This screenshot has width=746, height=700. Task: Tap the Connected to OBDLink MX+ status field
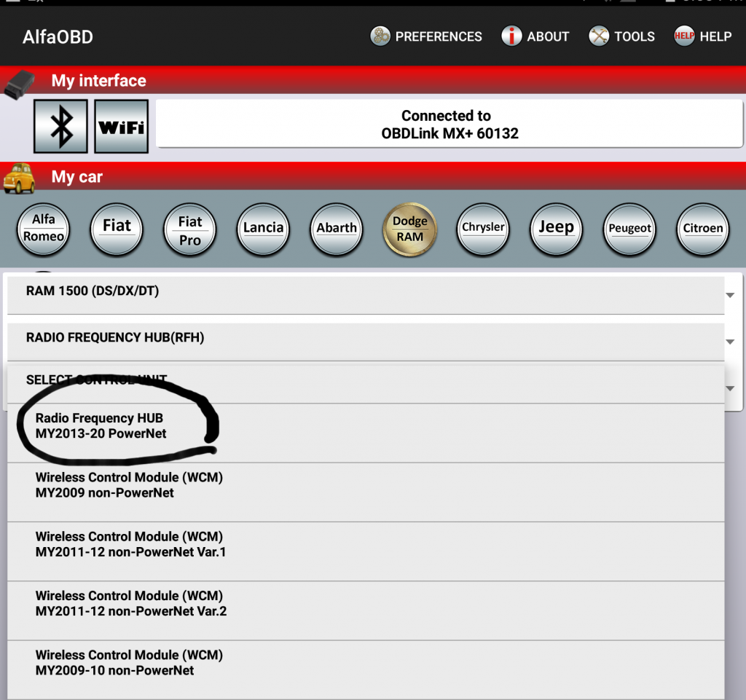pos(449,124)
